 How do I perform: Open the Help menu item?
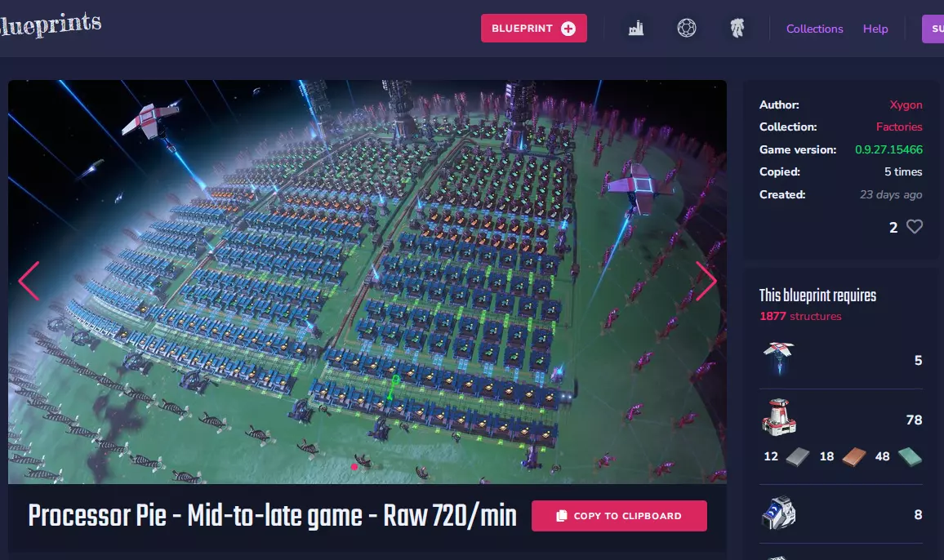[875, 29]
